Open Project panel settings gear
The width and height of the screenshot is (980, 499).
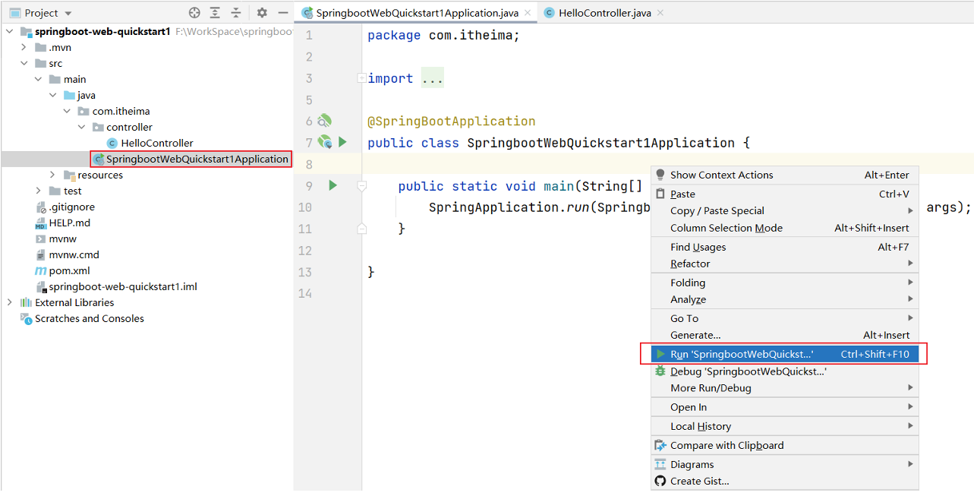coord(262,12)
